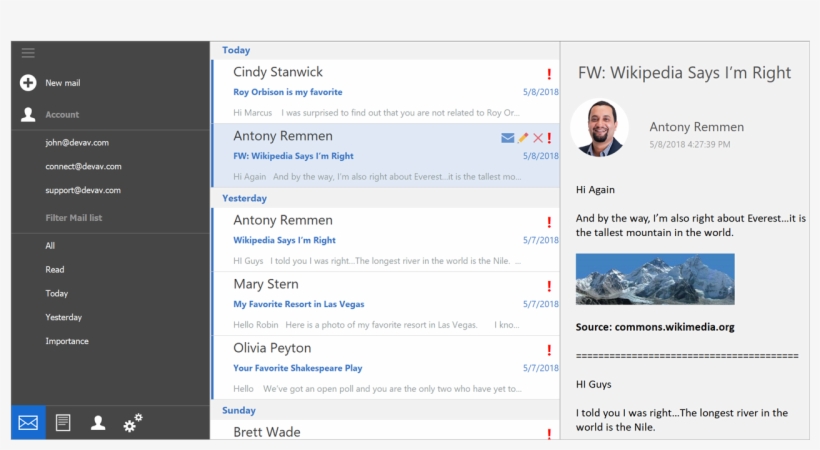Click the New mail plus icon
Image resolution: width=820 pixels, height=450 pixels.
pyautogui.click(x=28, y=83)
